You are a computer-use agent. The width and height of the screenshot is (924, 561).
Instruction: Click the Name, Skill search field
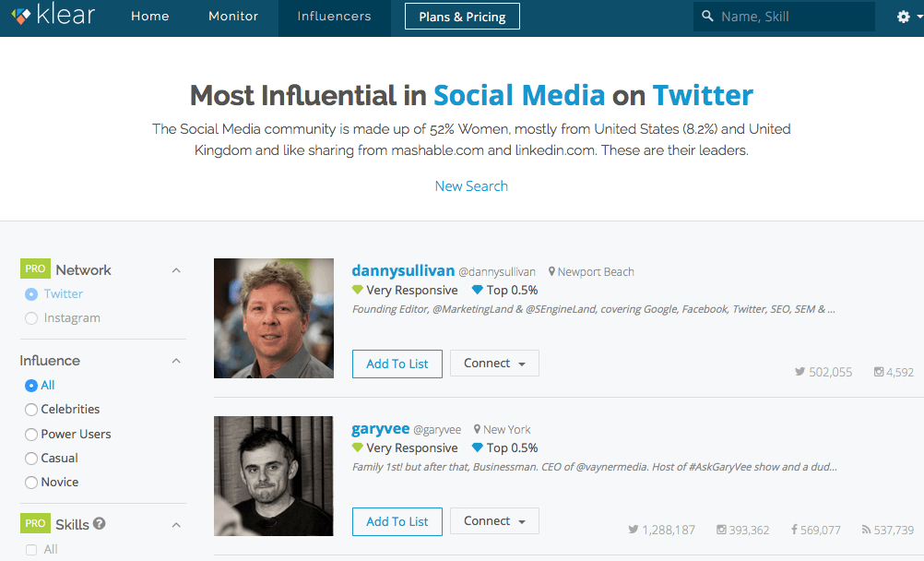pyautogui.click(x=793, y=17)
